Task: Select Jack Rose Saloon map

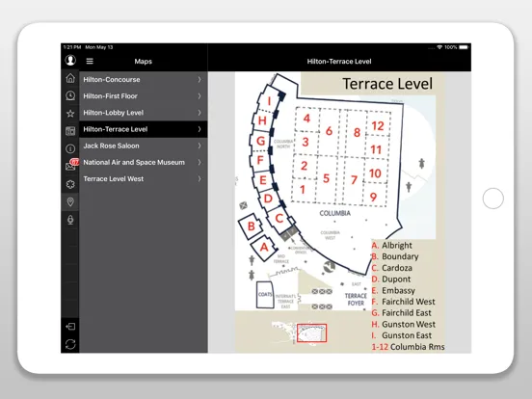Action: 144,146
